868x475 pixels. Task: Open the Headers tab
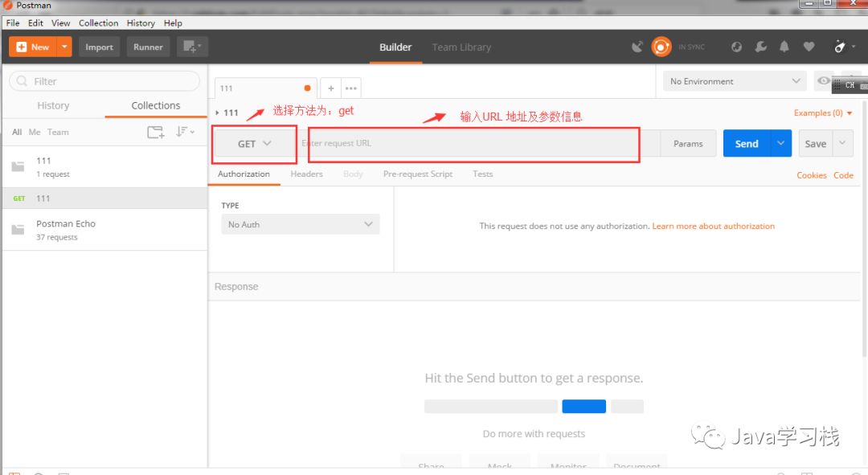[306, 174]
